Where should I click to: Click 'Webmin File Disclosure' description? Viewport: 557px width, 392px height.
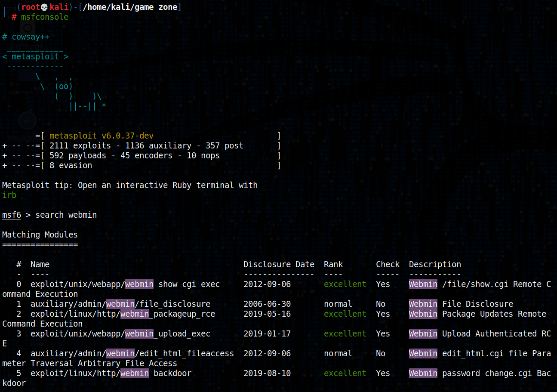click(x=461, y=304)
